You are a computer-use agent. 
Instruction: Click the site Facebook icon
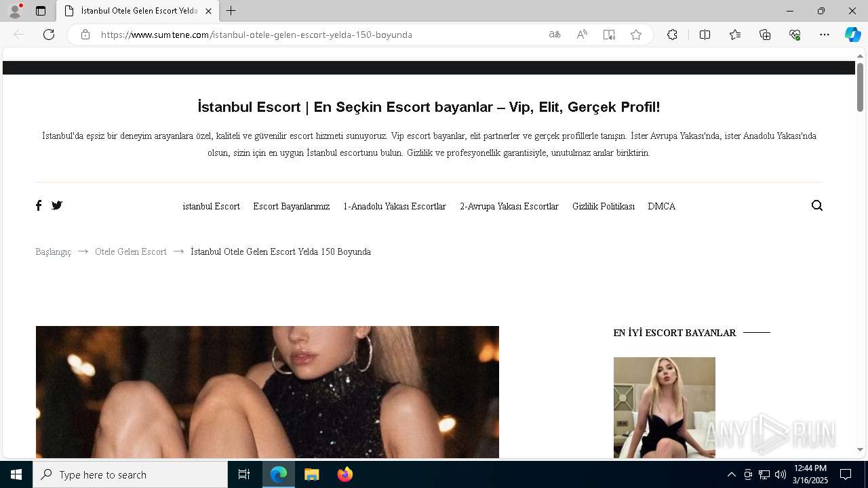tap(39, 205)
